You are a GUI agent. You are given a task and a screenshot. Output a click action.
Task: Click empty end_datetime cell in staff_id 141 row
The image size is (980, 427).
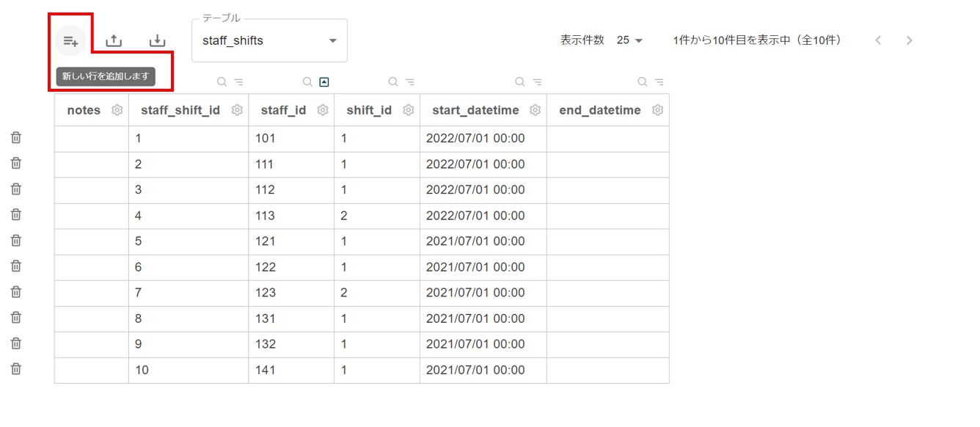pos(608,370)
